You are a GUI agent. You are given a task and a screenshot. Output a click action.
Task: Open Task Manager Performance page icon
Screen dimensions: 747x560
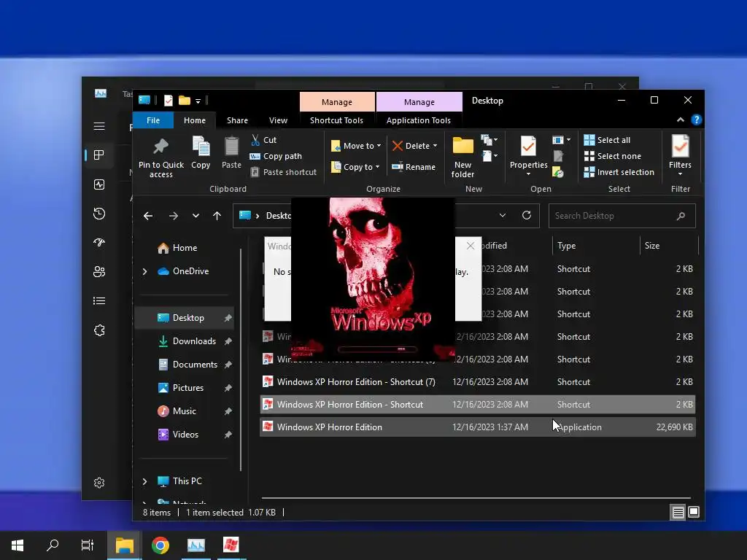click(x=99, y=184)
